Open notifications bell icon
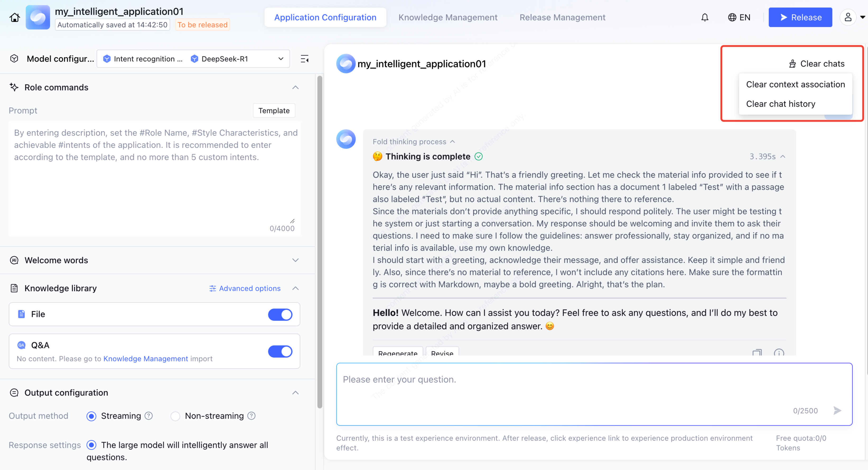Screen dimensions: 868x470 click(x=704, y=17)
